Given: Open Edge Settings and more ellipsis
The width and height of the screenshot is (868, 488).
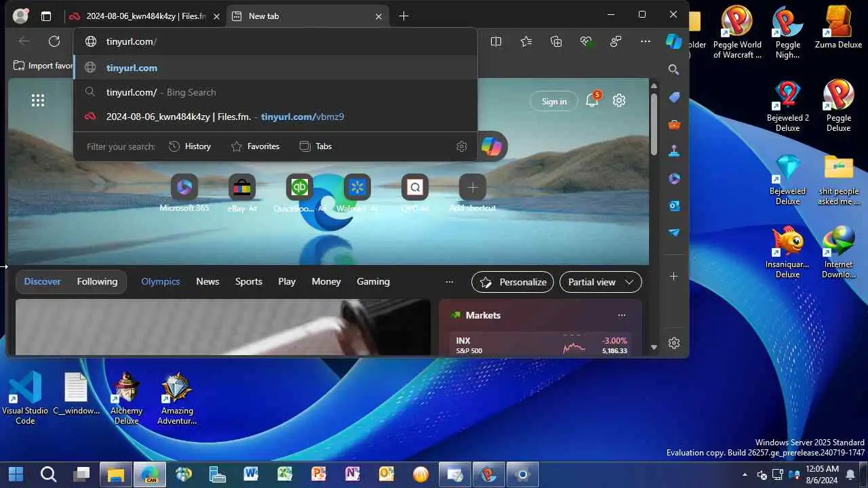Looking at the screenshot, I should click(x=646, y=41).
